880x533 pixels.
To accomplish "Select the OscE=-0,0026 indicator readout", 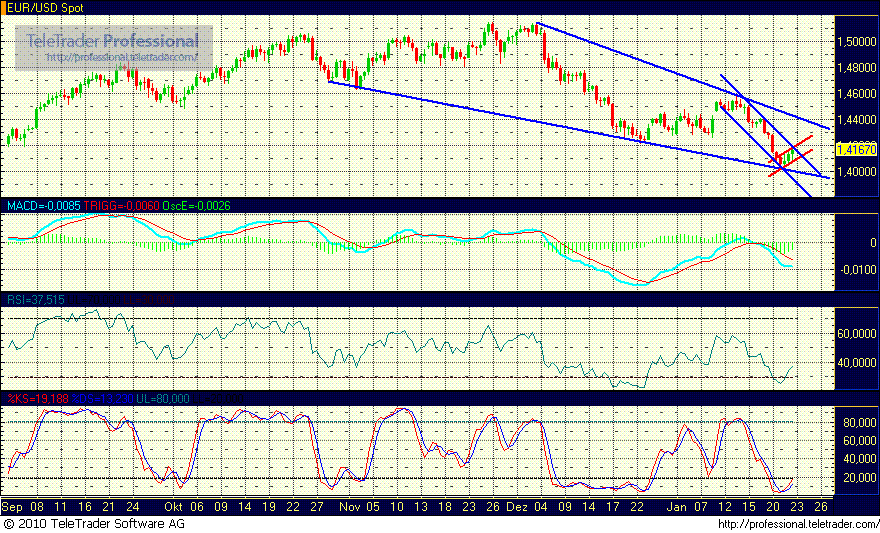I will pyautogui.click(x=194, y=206).
